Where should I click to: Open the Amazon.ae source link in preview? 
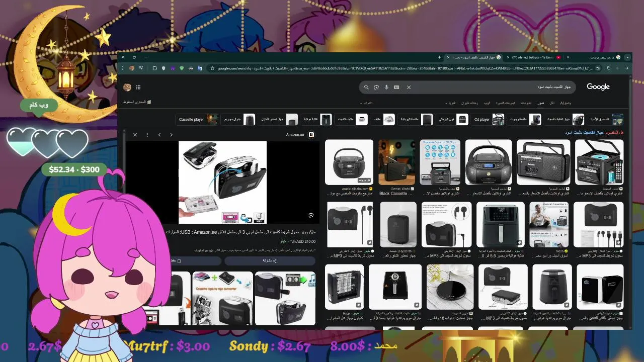(x=295, y=135)
